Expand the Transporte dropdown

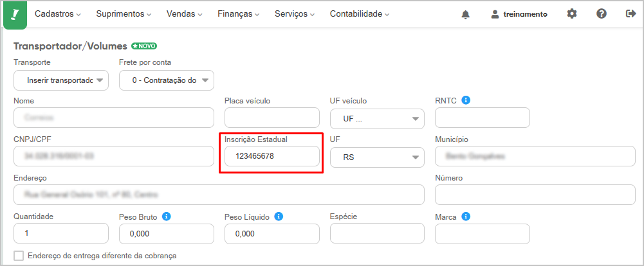60,80
